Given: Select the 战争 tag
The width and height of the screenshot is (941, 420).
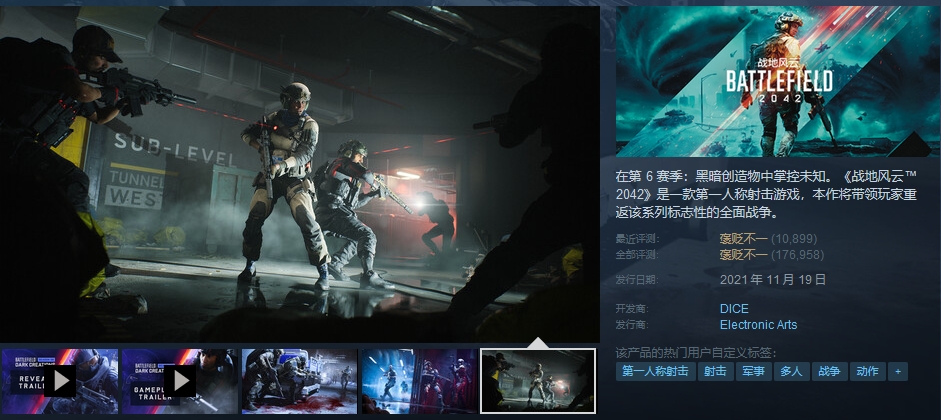Looking at the screenshot, I should click(829, 371).
